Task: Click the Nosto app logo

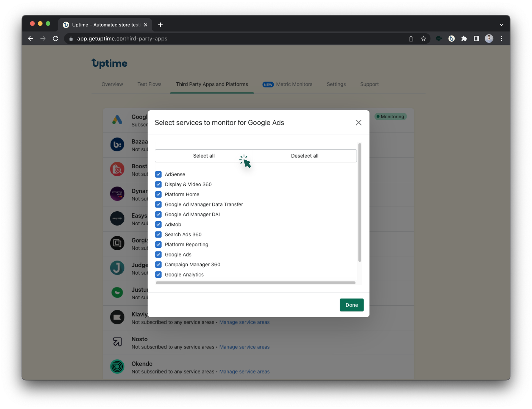Action: (x=117, y=342)
